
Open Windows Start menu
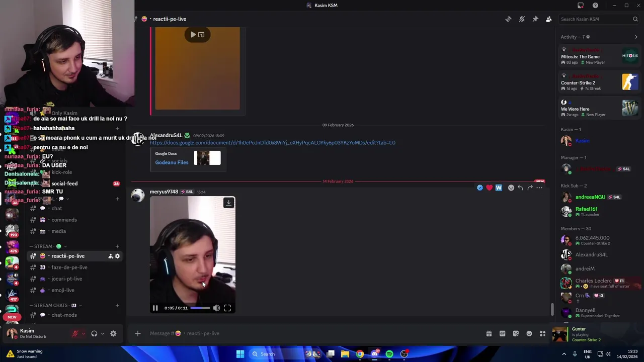click(240, 354)
